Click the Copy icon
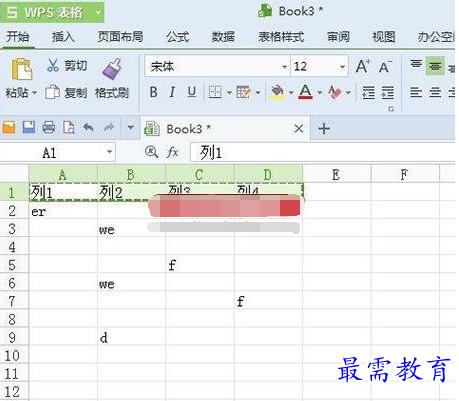The height and width of the screenshot is (401, 459). tap(52, 92)
